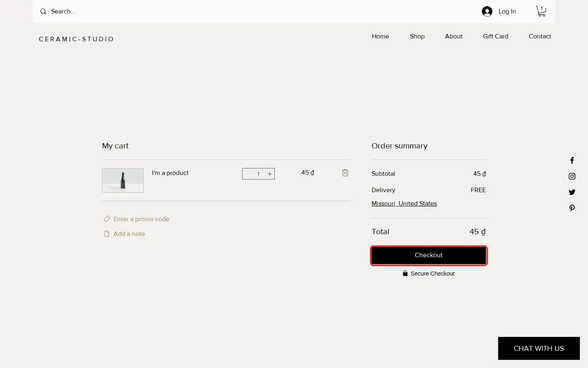Click Enter a promo code
The image size is (588, 368).
click(x=141, y=219)
